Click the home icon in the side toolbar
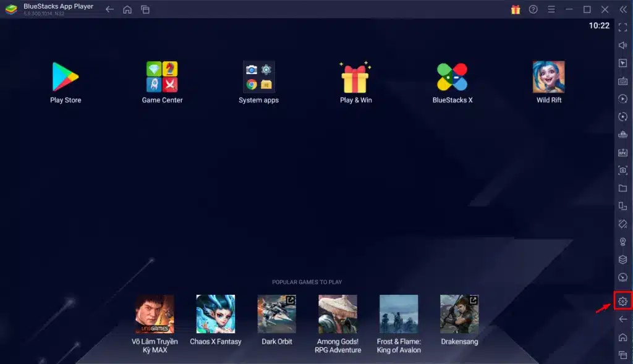 point(623,337)
